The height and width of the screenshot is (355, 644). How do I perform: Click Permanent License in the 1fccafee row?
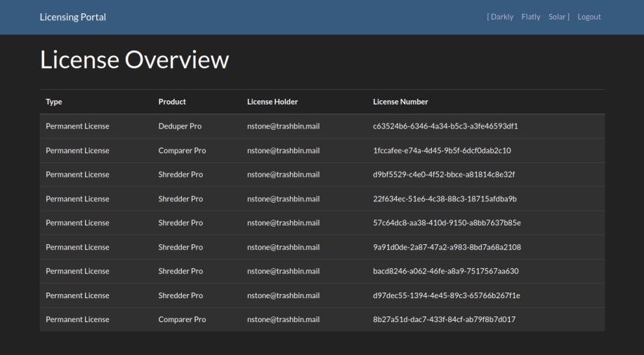[77, 150]
